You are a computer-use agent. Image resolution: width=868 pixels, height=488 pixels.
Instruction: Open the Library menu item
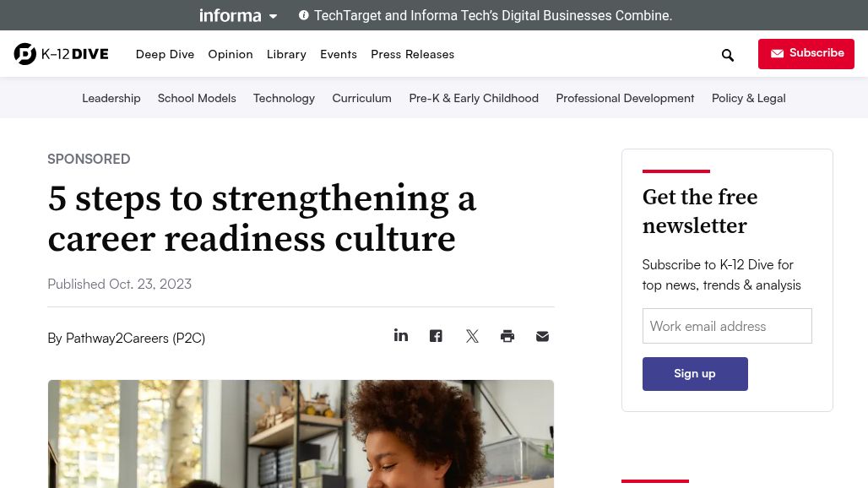pyautogui.click(x=286, y=54)
